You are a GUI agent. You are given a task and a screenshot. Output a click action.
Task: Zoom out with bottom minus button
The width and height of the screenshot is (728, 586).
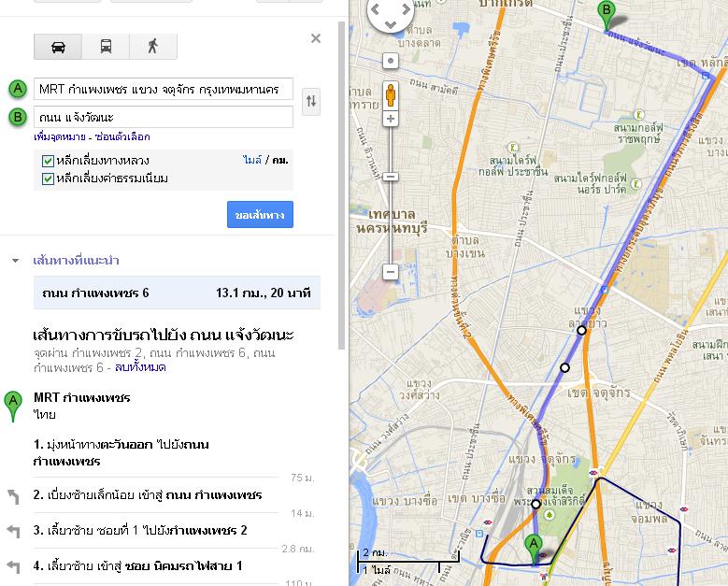coord(391,272)
